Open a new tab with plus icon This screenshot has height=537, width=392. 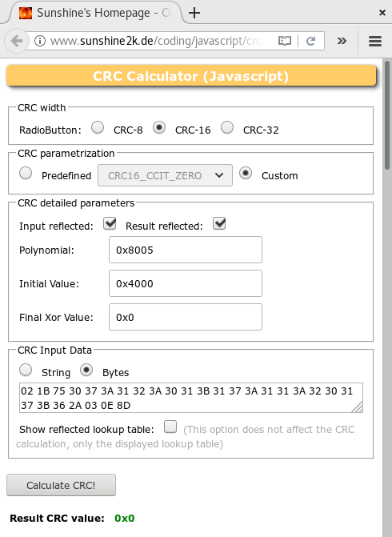194,13
